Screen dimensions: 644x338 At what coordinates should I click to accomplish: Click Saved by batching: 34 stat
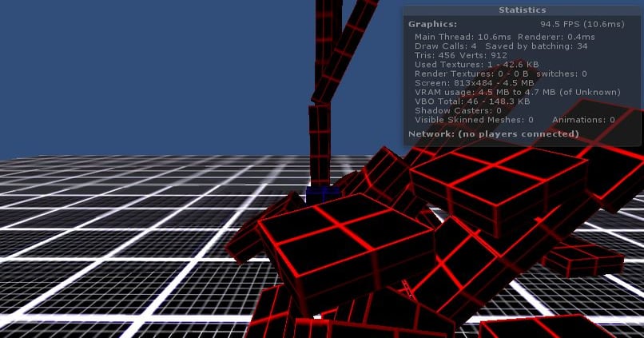coord(536,46)
